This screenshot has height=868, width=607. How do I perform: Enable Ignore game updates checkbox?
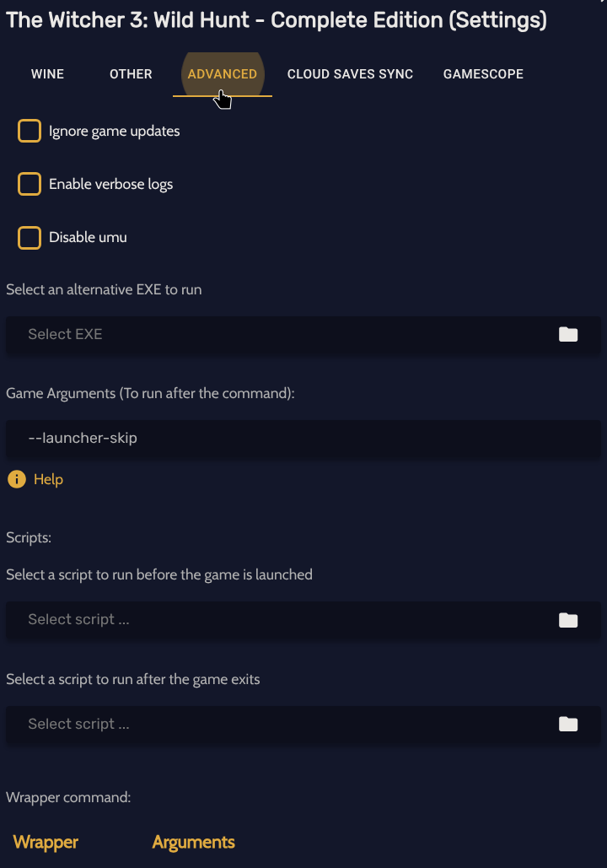(x=30, y=131)
